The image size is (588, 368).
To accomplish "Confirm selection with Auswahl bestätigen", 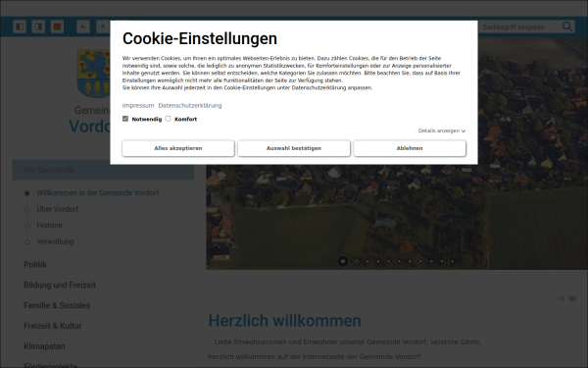I will (294, 148).
